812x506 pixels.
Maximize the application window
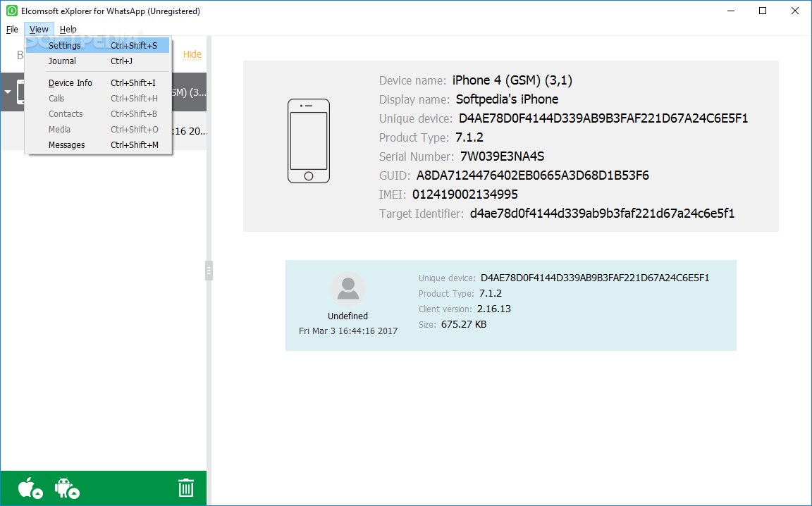click(x=762, y=11)
